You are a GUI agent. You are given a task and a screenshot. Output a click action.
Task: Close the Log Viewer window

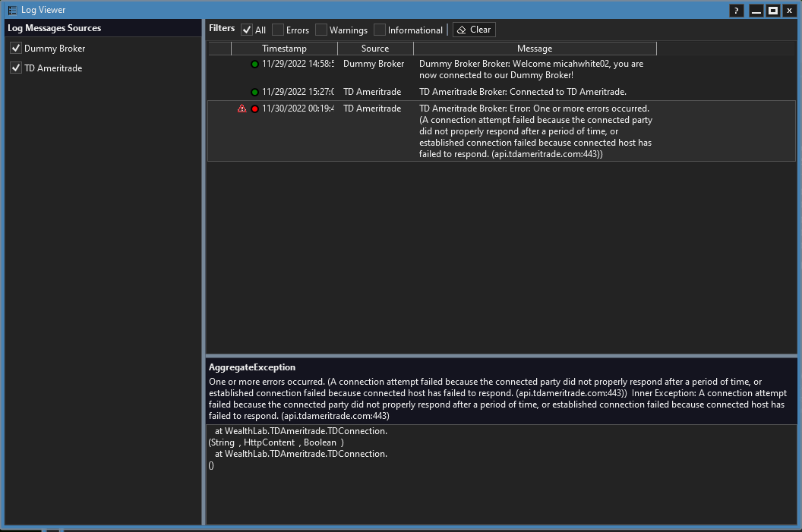coord(790,11)
